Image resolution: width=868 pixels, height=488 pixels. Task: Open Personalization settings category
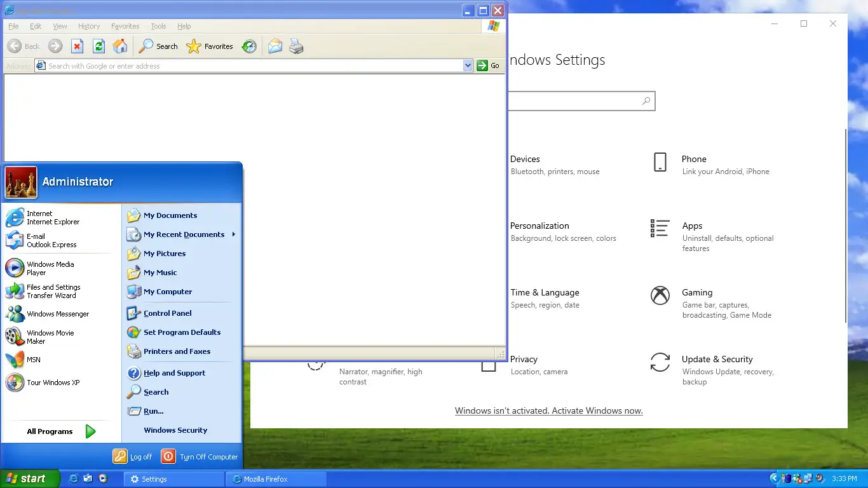[x=563, y=231]
